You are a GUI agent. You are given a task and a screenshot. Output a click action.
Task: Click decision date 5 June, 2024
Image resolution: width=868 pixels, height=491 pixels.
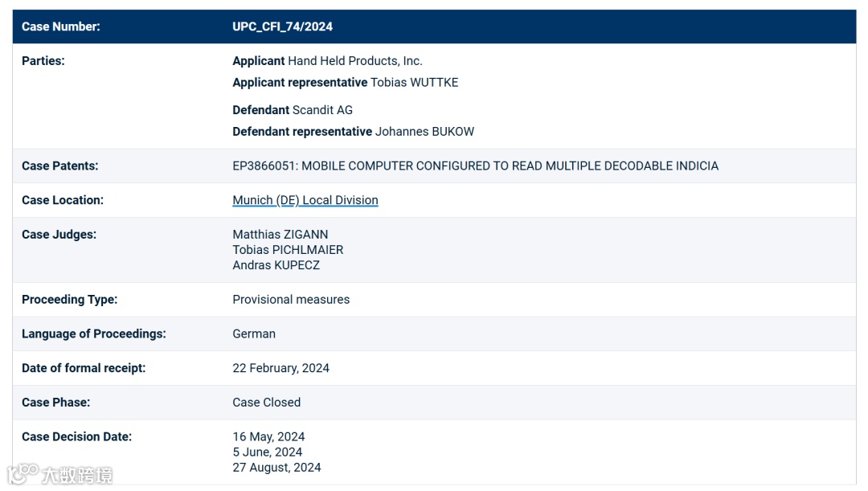(267, 452)
